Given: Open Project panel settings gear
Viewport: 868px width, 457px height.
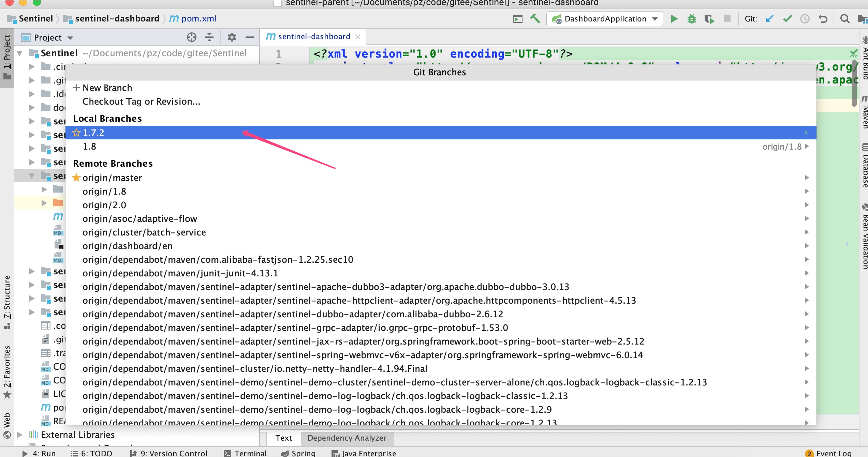Looking at the screenshot, I should (232, 37).
